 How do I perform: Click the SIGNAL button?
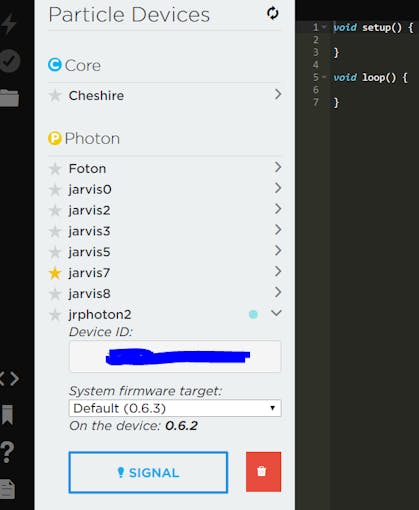(x=148, y=472)
